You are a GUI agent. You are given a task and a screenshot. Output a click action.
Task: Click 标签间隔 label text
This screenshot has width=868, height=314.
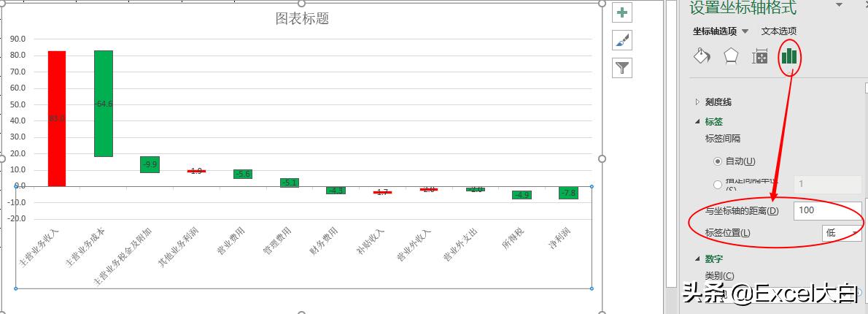[723, 139]
